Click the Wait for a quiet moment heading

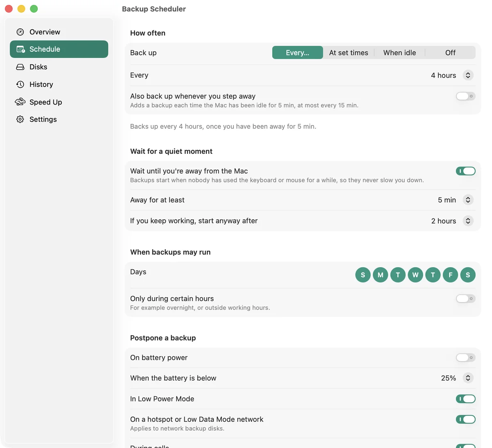[171, 151]
